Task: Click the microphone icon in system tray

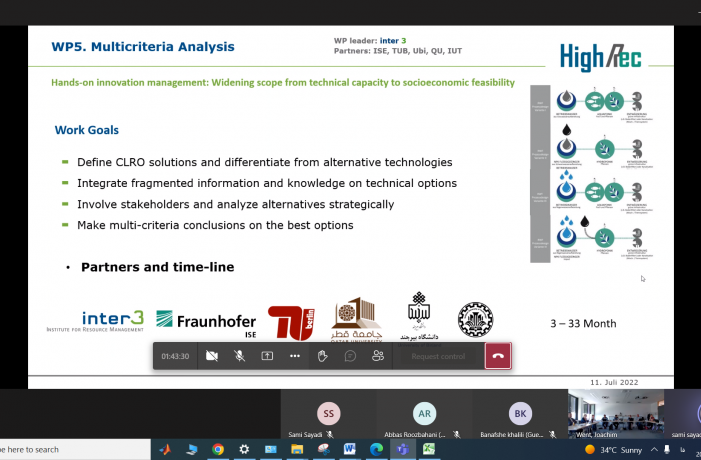Action: (667, 449)
